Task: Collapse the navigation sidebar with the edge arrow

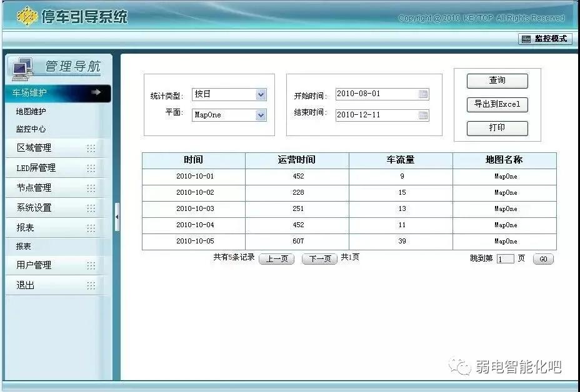Action: click(117, 217)
